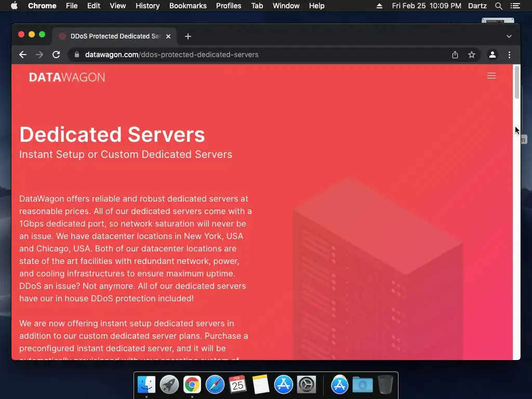Click the lock icon in address bar
The width and height of the screenshot is (532, 399).
[x=77, y=55]
